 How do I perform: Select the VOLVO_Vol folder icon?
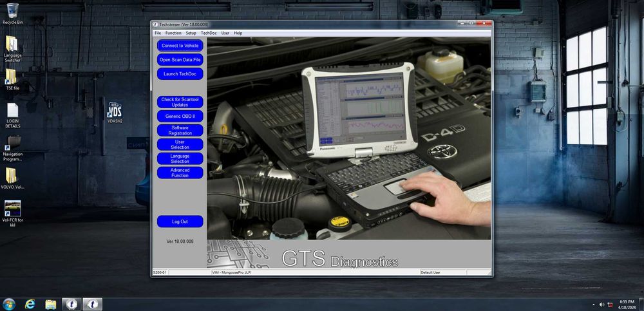point(12,178)
